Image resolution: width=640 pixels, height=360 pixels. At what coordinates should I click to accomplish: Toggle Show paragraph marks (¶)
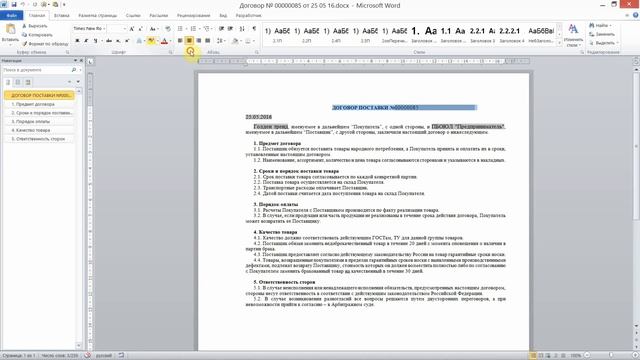254,29
